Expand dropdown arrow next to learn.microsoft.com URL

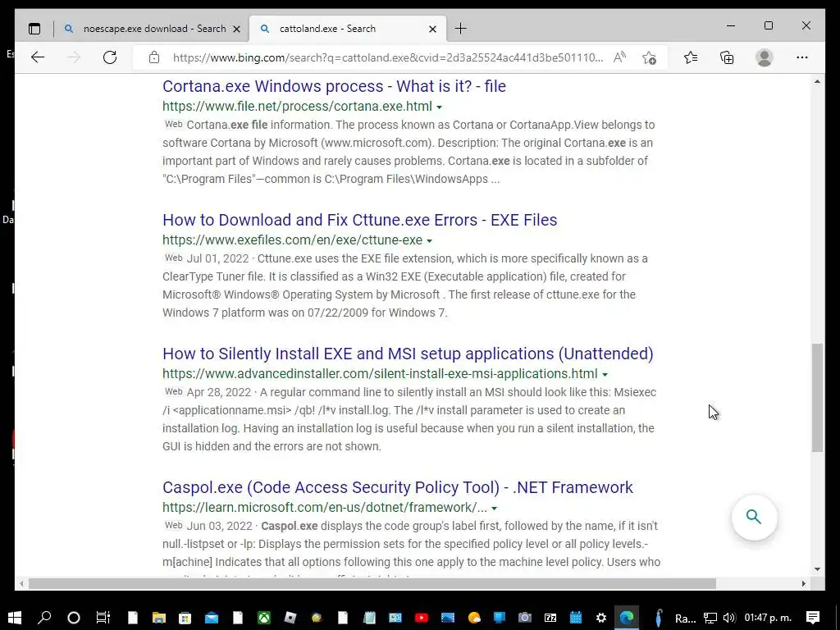(495, 509)
